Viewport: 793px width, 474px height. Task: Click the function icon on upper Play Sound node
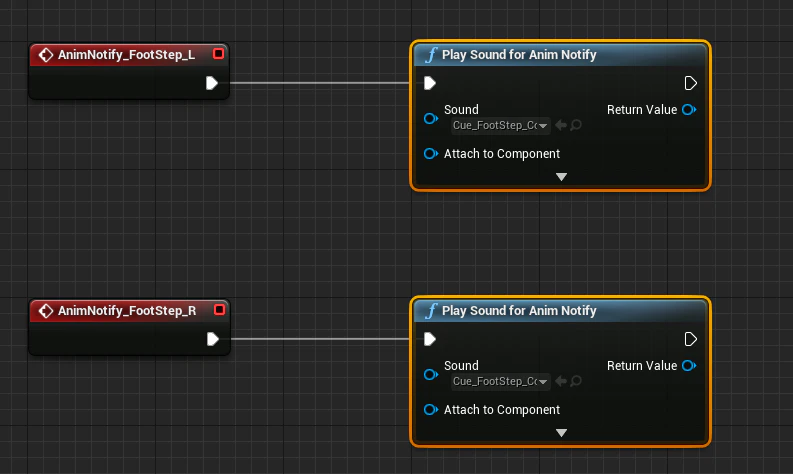pyautogui.click(x=431, y=55)
